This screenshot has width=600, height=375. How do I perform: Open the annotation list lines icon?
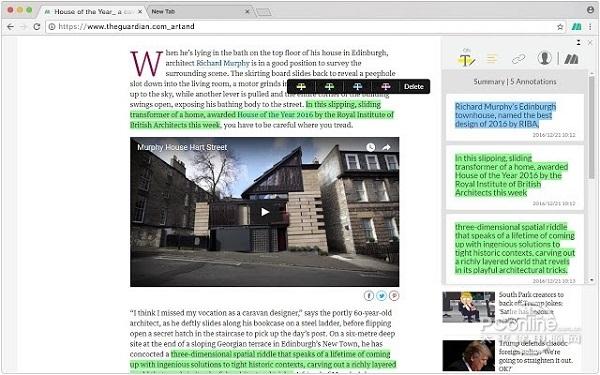tap(492, 59)
